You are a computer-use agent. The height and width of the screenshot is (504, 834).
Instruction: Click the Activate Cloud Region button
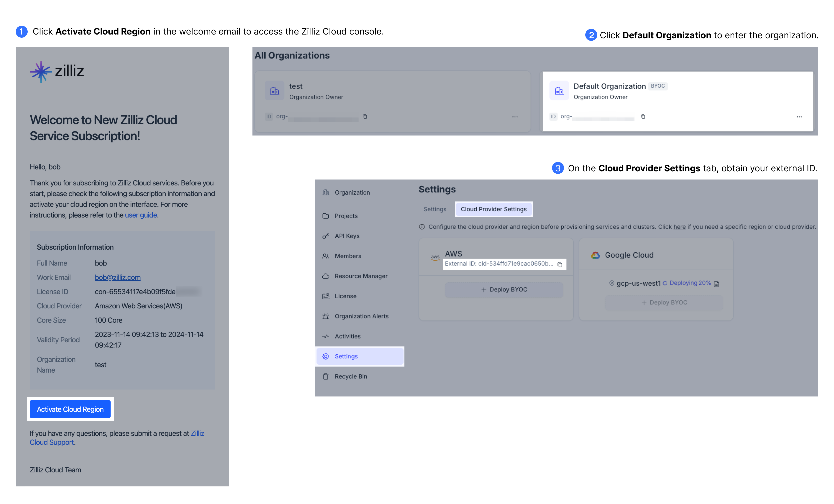pyautogui.click(x=70, y=409)
